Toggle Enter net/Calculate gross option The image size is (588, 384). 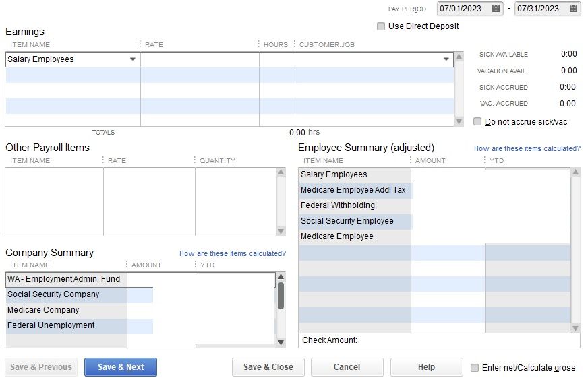pyautogui.click(x=475, y=368)
